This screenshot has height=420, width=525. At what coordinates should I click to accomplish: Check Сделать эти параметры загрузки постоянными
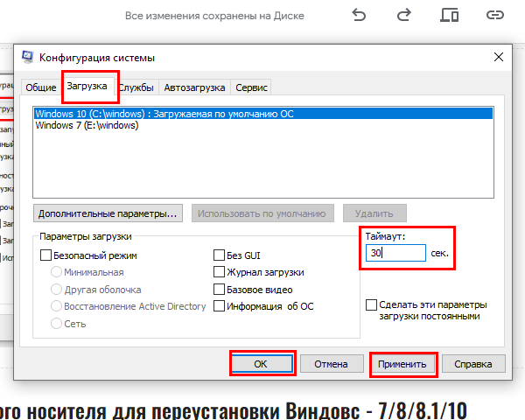pos(371,305)
